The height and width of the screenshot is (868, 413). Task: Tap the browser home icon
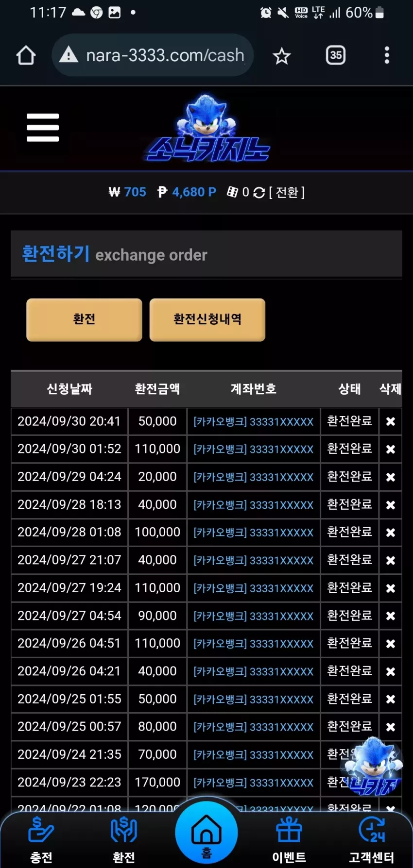[26, 55]
